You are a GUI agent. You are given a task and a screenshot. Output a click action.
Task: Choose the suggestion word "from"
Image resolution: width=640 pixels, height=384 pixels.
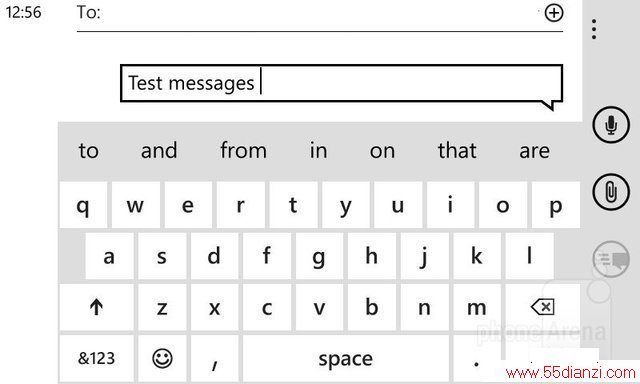coord(243,151)
